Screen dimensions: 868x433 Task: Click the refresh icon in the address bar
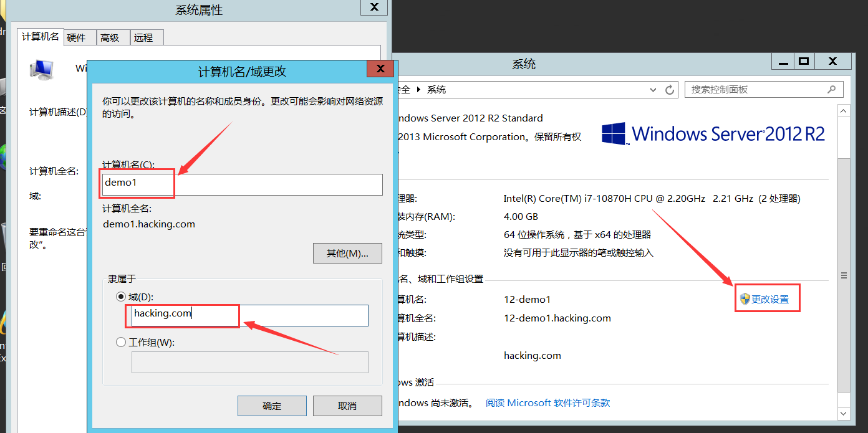tap(670, 89)
